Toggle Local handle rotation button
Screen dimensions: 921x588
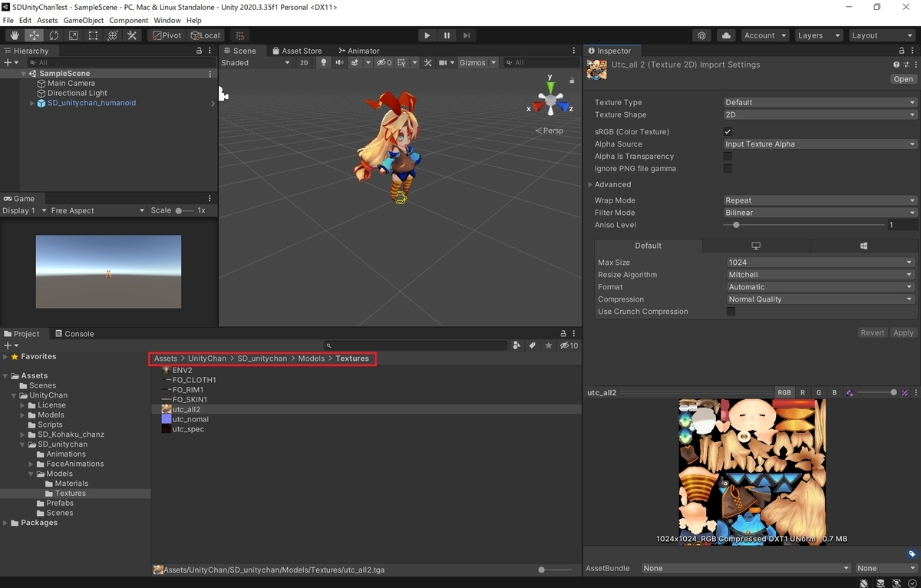pyautogui.click(x=205, y=35)
